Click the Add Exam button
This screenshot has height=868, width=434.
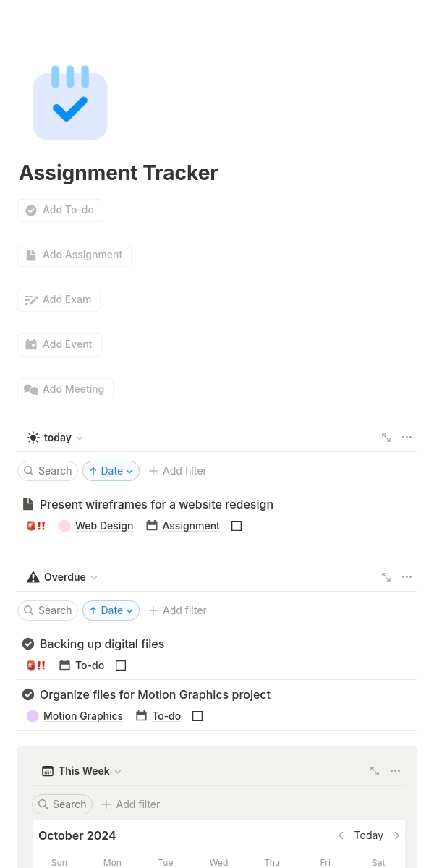tap(59, 299)
